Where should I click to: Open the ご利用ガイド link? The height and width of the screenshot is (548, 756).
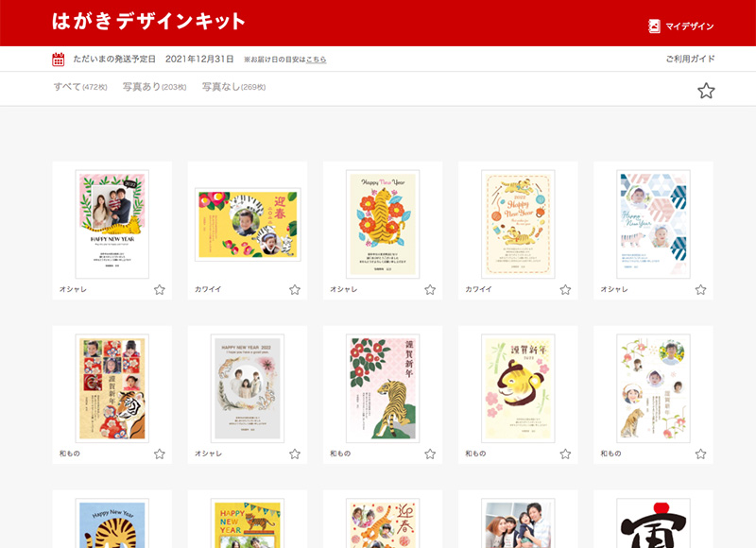point(690,59)
